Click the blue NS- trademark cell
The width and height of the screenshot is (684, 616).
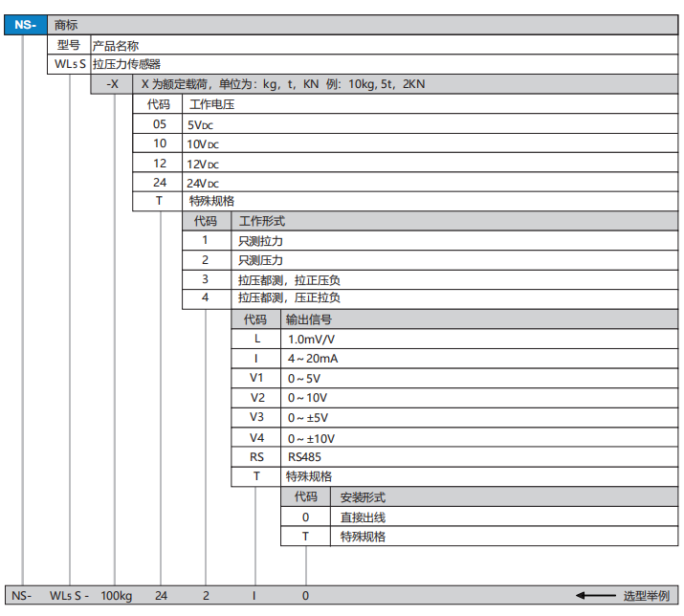pyautogui.click(x=26, y=25)
